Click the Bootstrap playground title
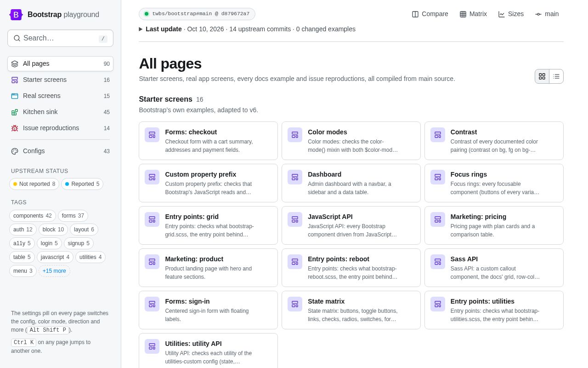This screenshot has height=368, width=588. 63,15
